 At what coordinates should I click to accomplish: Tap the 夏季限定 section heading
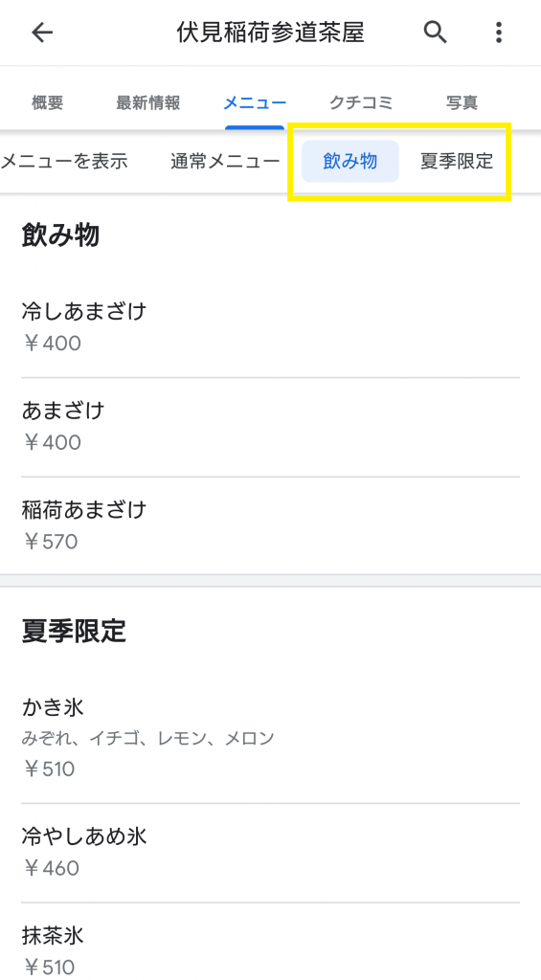pyautogui.click(x=74, y=631)
